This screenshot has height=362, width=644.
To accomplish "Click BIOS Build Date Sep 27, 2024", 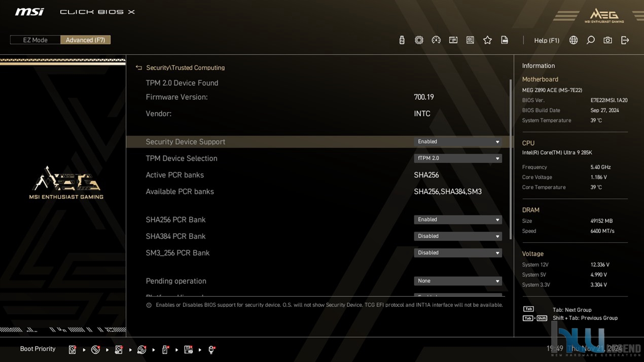I will click(x=604, y=110).
